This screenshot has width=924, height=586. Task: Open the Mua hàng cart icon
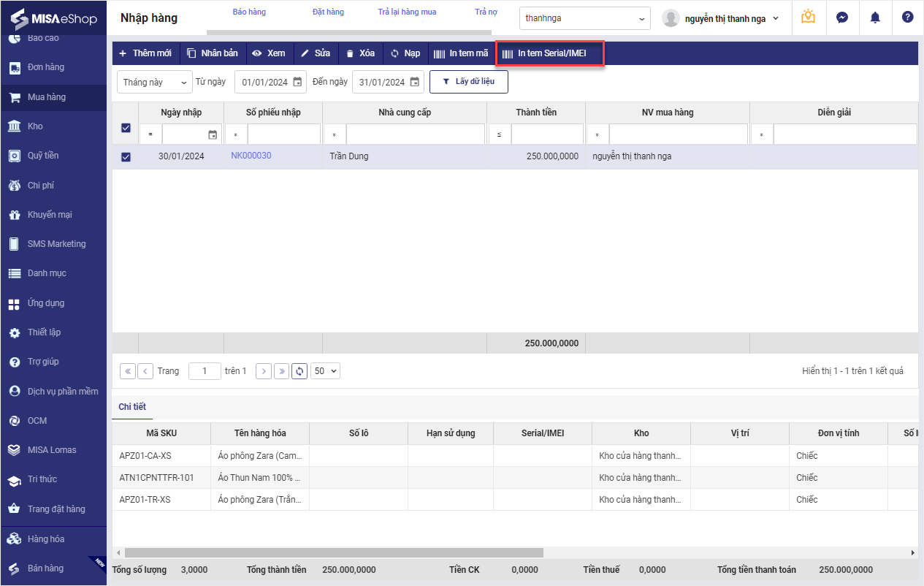[15, 97]
